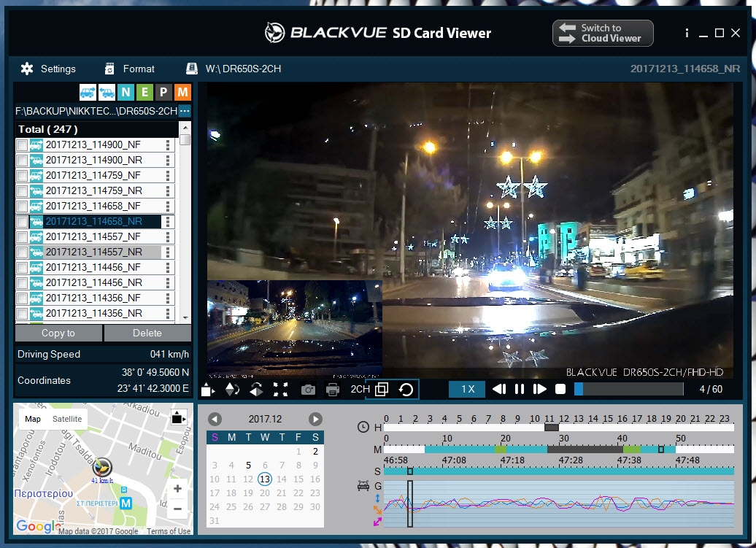This screenshot has width=756, height=548.
Task: Select file 20171213_114456_NR
Action: click(x=94, y=282)
